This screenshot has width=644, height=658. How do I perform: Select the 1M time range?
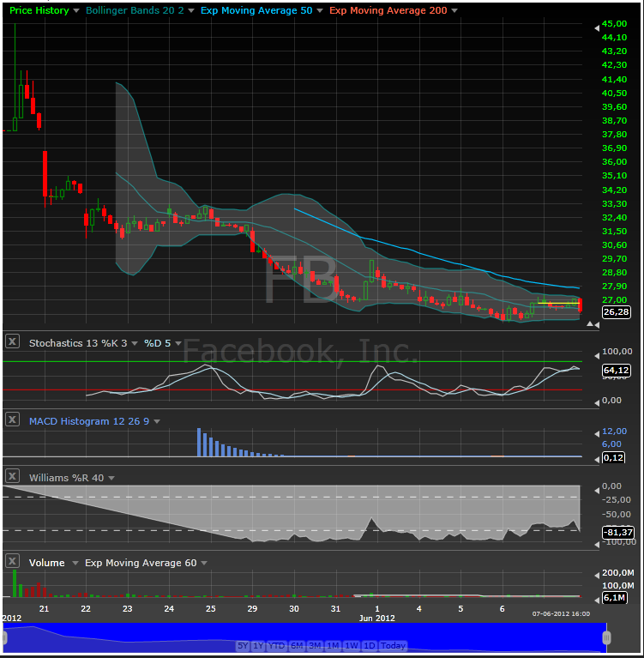(333, 645)
